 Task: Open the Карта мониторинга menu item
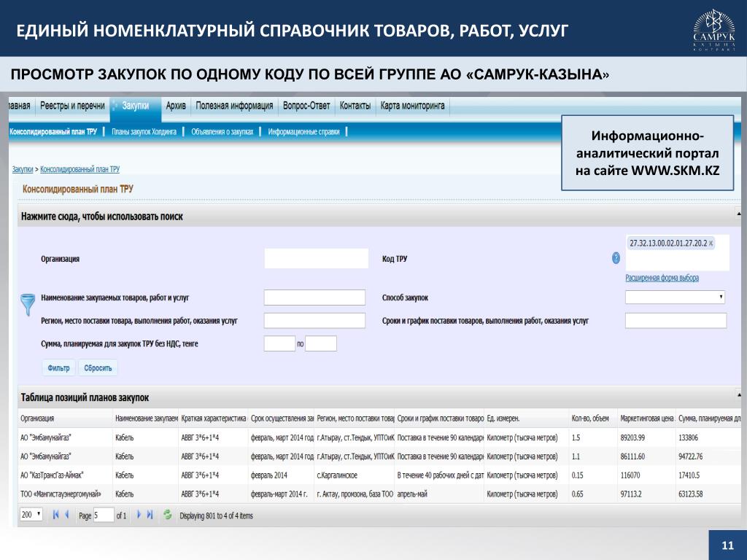coord(413,106)
